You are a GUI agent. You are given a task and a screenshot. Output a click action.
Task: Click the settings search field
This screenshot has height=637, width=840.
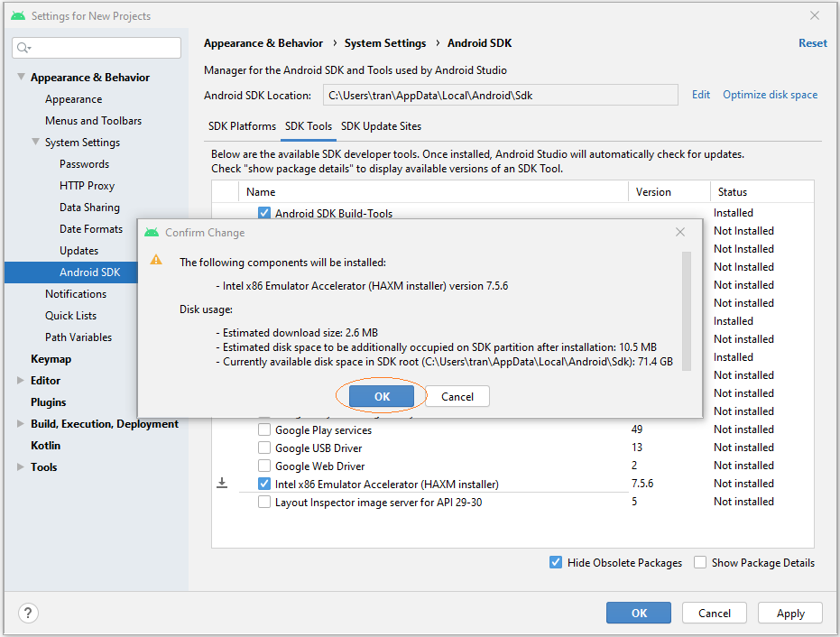[97, 48]
